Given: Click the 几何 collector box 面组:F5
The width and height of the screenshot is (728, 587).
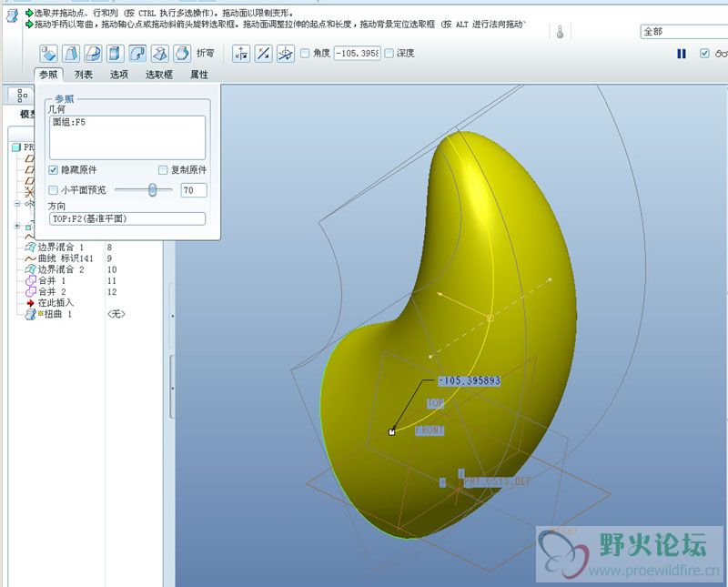Looking at the screenshot, I should pos(127,137).
